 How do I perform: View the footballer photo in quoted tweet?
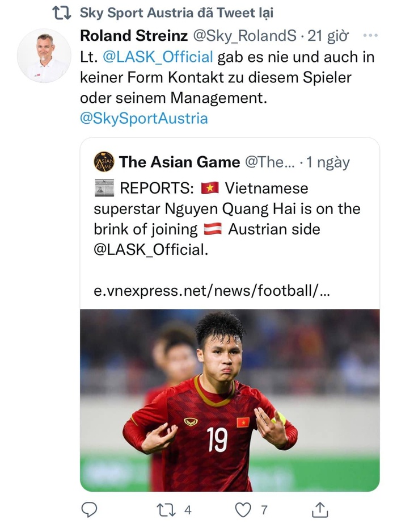[x=230, y=400]
